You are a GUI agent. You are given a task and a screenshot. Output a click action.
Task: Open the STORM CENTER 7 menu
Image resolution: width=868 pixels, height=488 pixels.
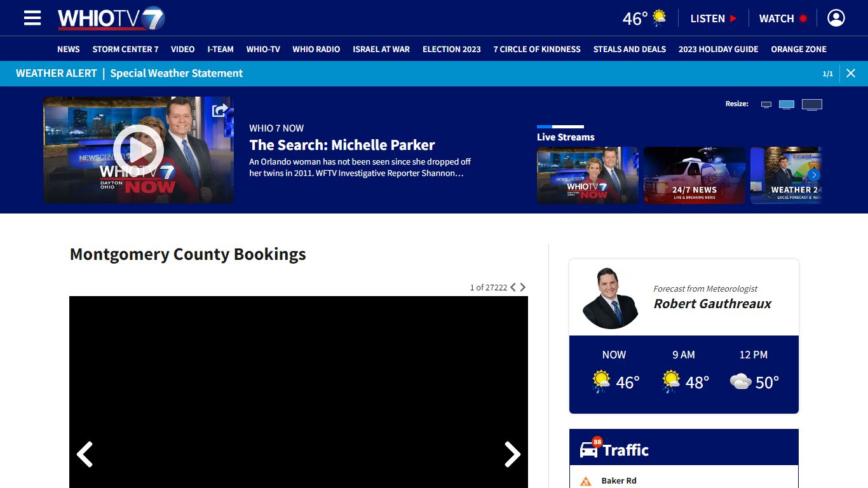(x=125, y=49)
